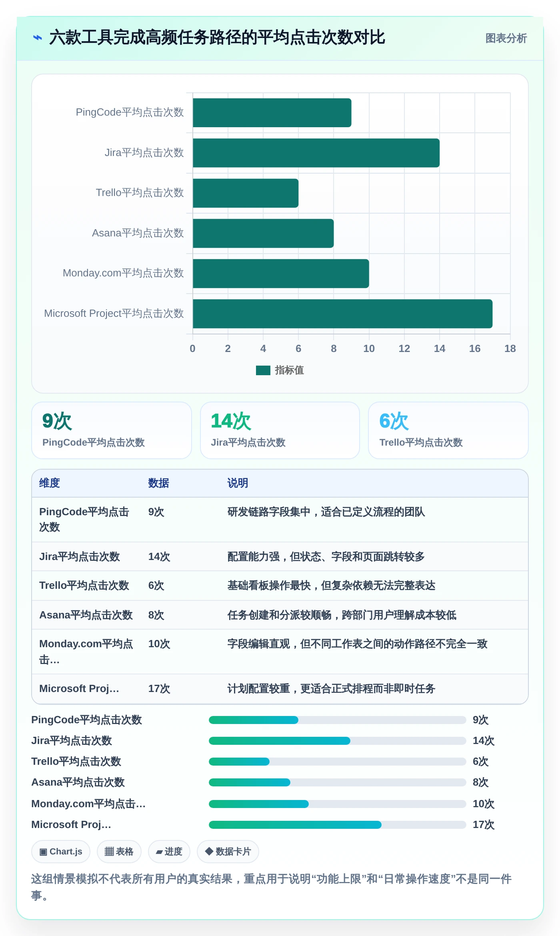Screen dimensions: 560x936
Task: Click description 研发链路字段集中，适合已定义流程的团队
Action: click(326, 512)
